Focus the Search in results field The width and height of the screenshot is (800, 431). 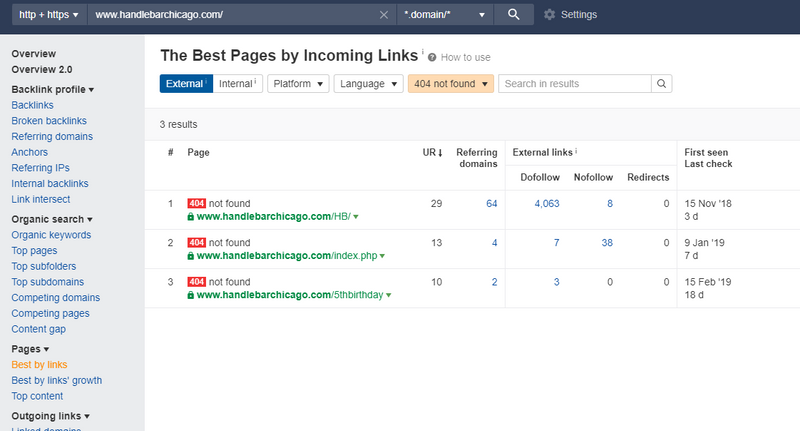point(574,84)
